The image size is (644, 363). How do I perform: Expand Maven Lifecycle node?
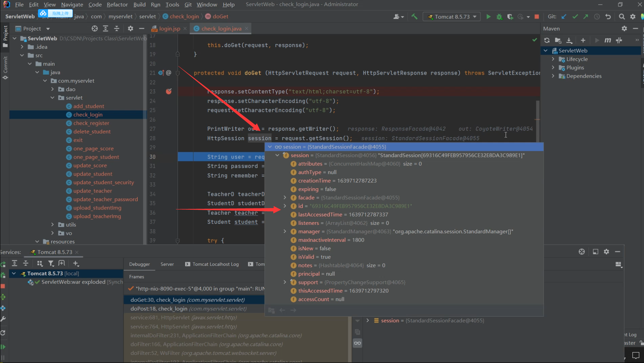tap(553, 59)
